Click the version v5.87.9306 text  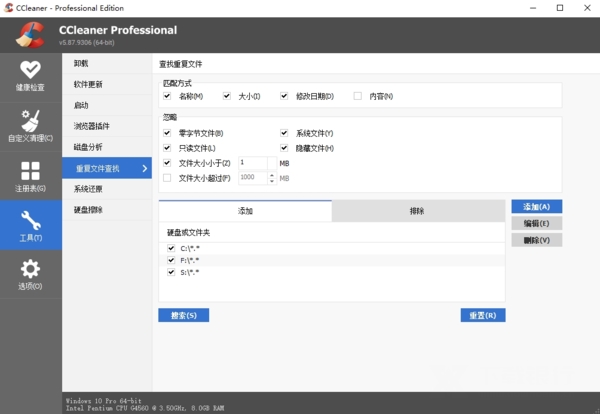86,42
